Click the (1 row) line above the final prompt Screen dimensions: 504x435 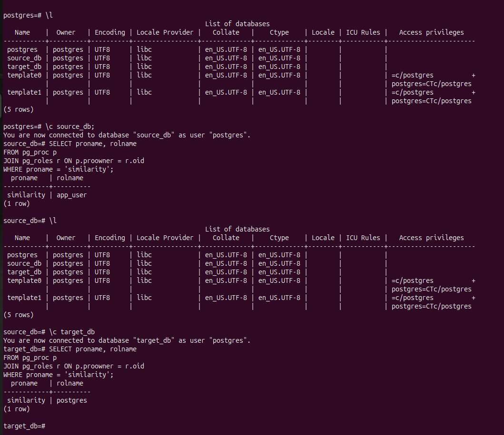[x=17, y=409]
